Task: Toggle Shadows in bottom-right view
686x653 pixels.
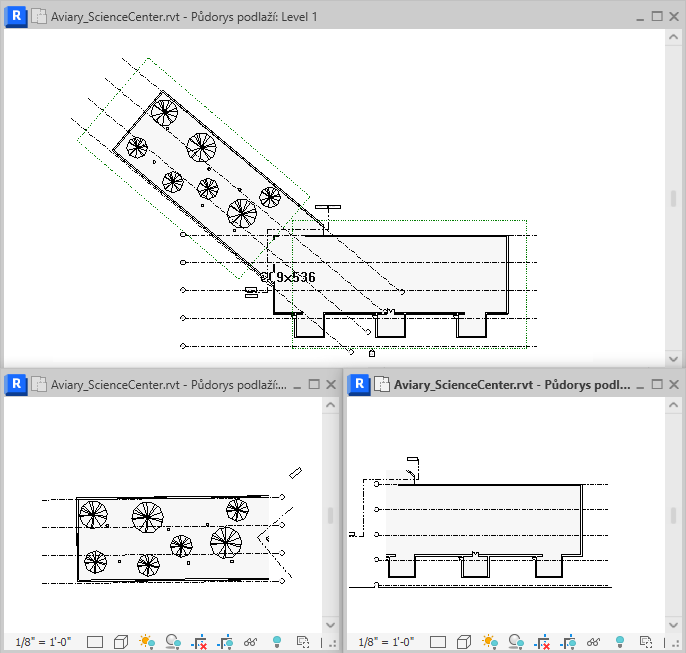Action: tap(516, 642)
